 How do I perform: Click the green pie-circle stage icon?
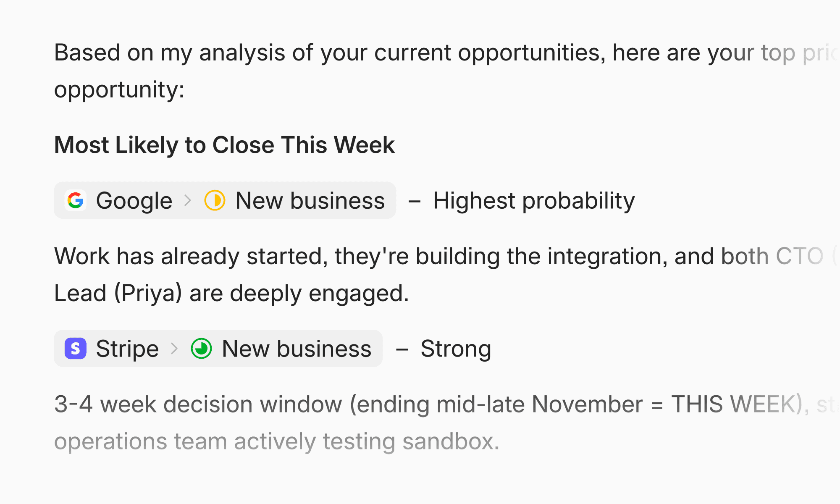(202, 349)
